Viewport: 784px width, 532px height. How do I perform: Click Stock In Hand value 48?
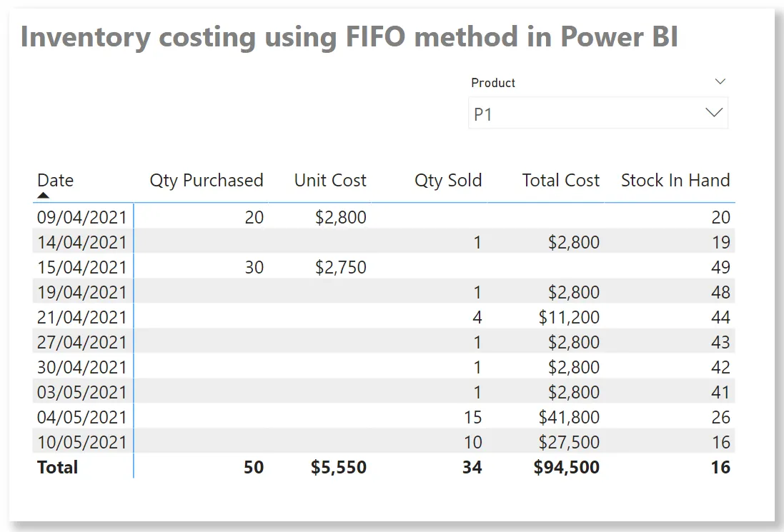pyautogui.click(x=720, y=292)
